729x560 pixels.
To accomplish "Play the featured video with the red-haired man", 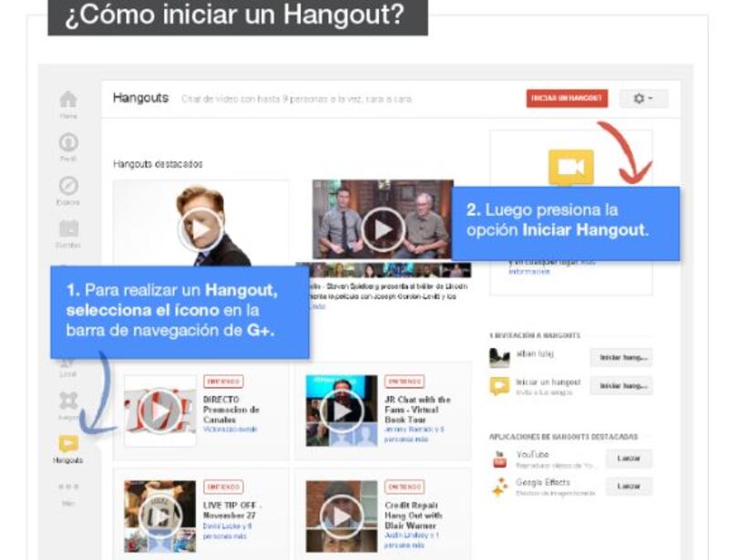I will click(200, 229).
